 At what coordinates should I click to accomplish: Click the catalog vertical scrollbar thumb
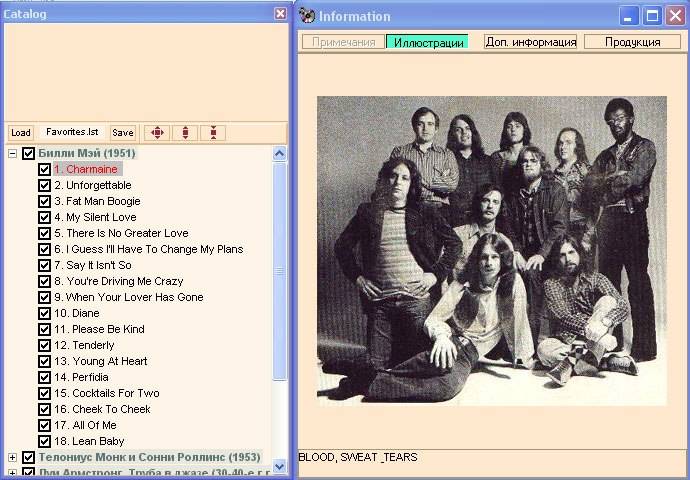point(279,271)
